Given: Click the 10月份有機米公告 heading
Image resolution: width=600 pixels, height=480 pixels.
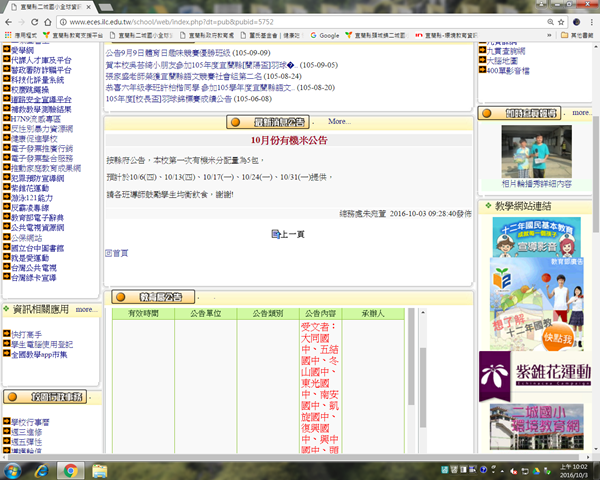Looking at the screenshot, I should pos(289,140).
